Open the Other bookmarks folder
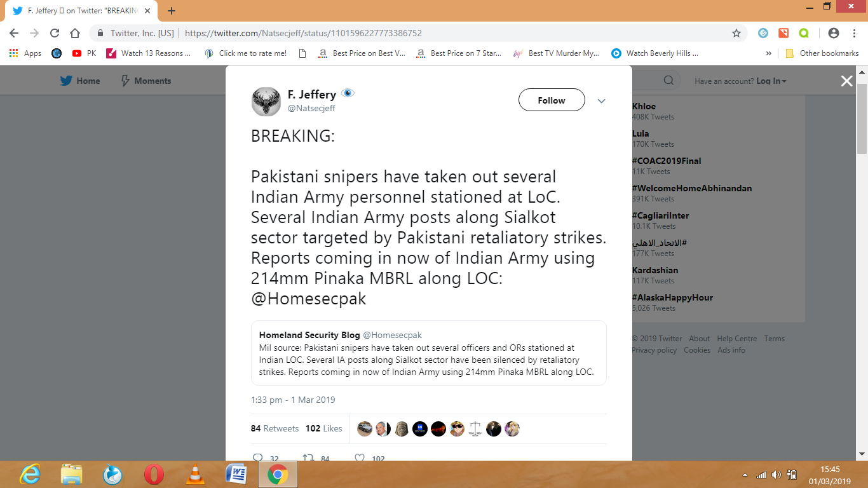Image resolution: width=868 pixels, height=488 pixels. tap(822, 53)
